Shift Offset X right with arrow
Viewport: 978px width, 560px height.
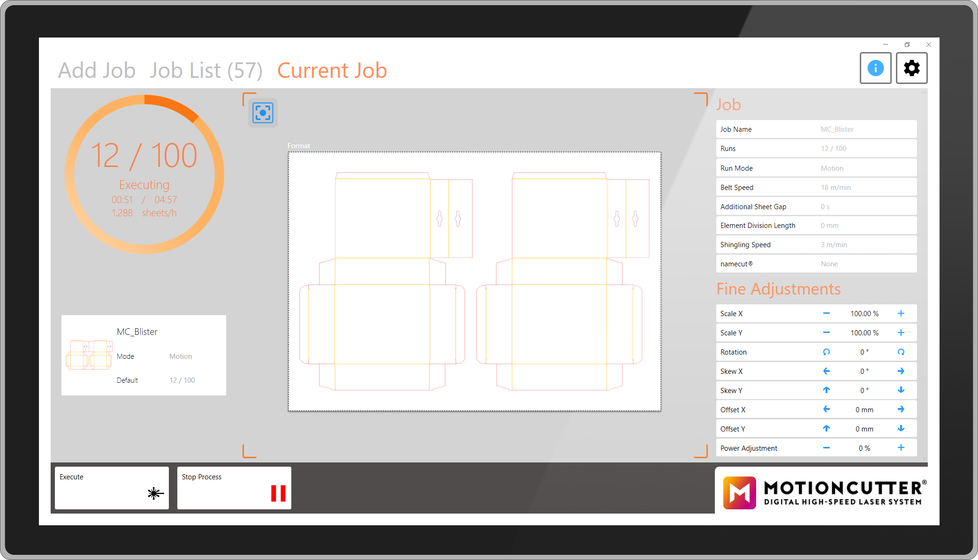click(901, 409)
